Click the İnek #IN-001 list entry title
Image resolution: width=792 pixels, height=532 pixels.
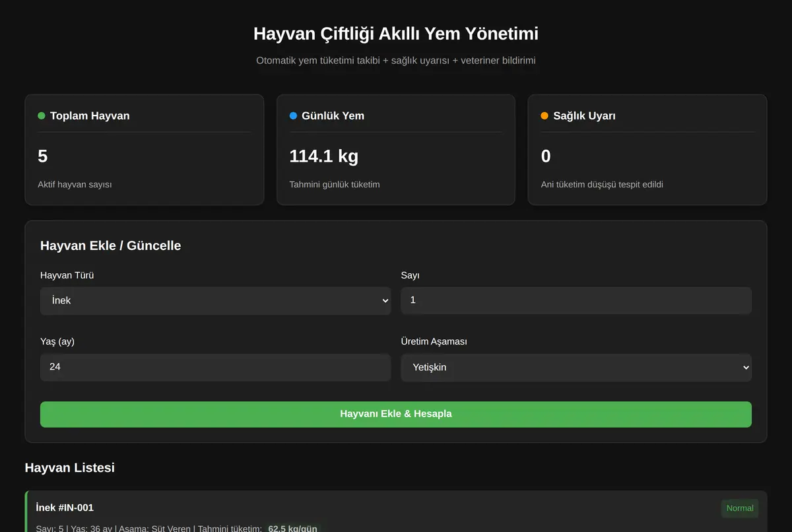point(65,508)
